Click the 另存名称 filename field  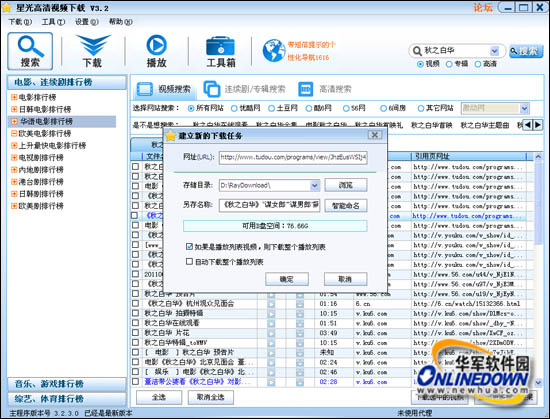269,205
